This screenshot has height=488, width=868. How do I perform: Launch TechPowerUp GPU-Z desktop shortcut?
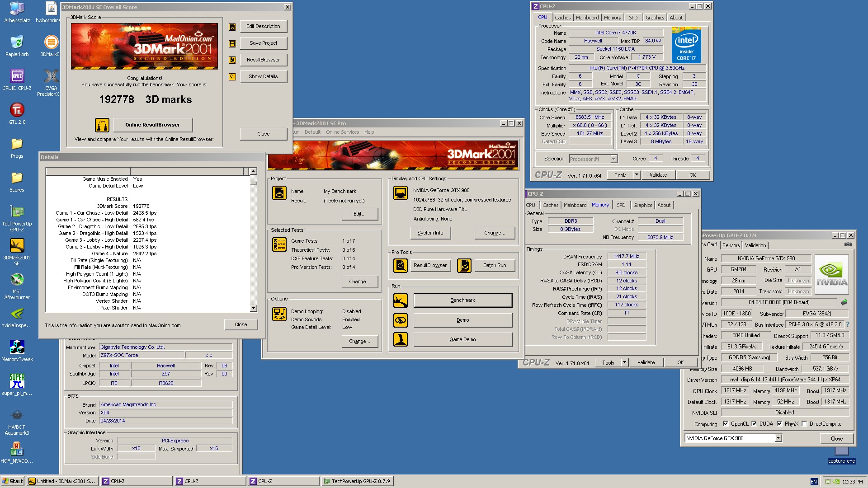17,218
